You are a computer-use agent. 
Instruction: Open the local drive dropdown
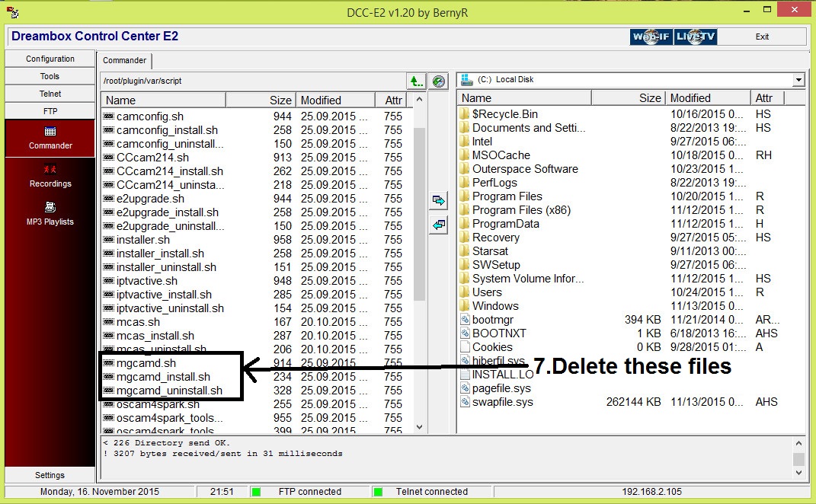click(x=798, y=80)
